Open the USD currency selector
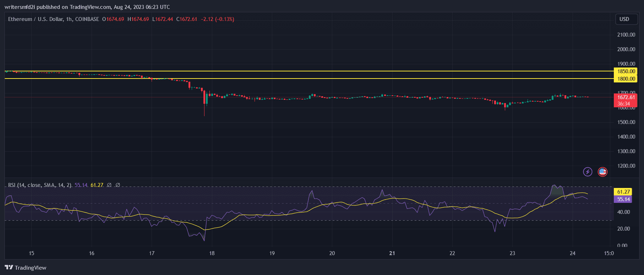The height and width of the screenshot is (275, 644). tap(624, 19)
